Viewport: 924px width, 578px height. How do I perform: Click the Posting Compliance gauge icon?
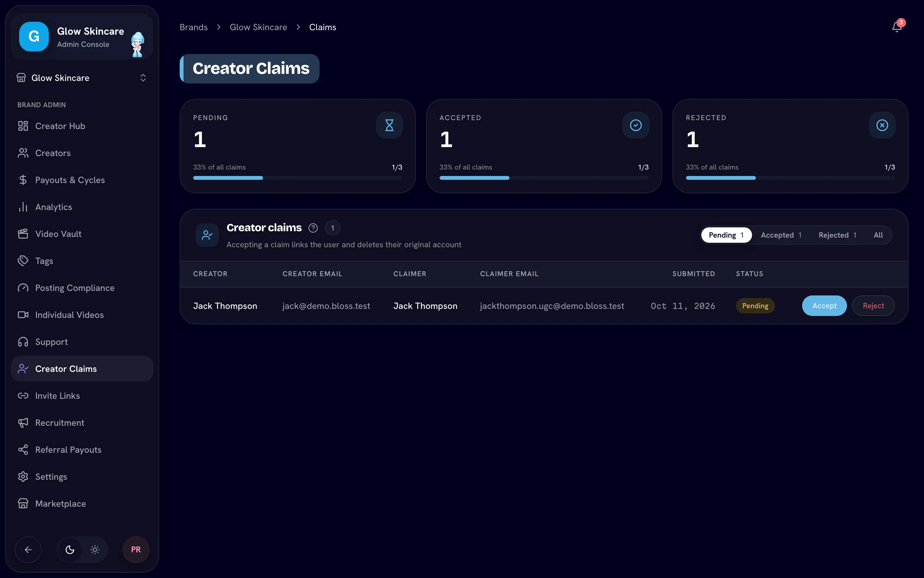(x=23, y=288)
